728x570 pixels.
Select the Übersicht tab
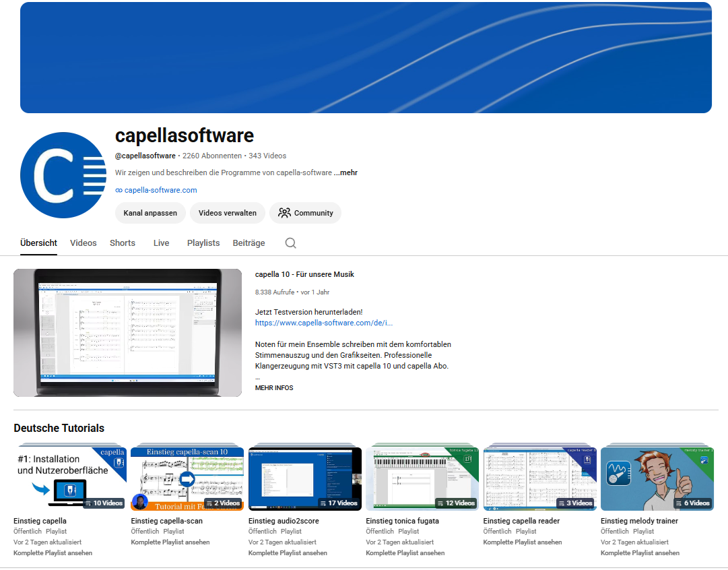(x=38, y=243)
